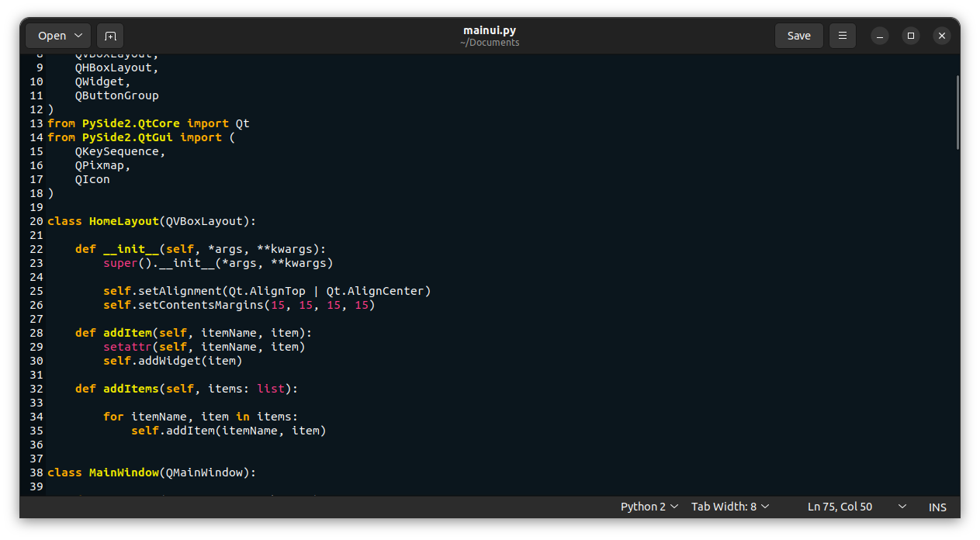Image resolution: width=980 pixels, height=540 pixels.
Task: Close the mainui.py window
Action: [941, 36]
